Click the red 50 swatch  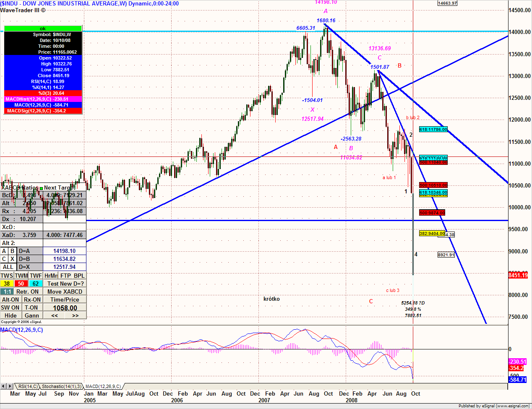[21, 284]
